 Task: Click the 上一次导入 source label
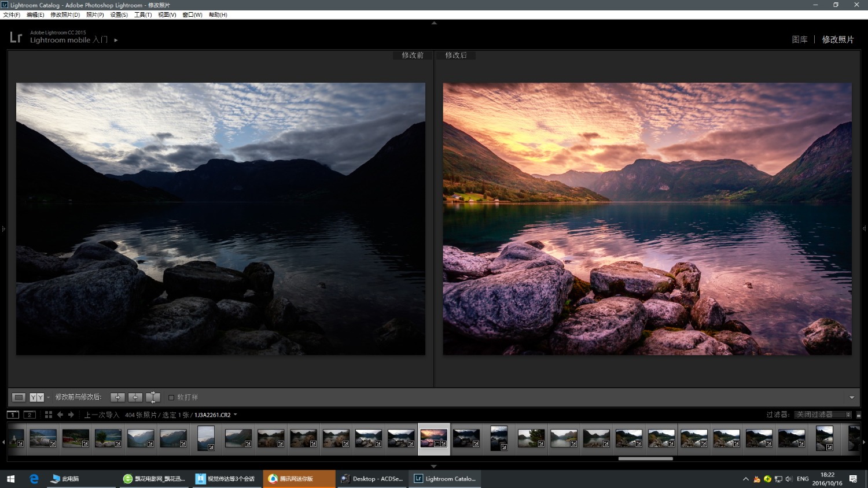pyautogui.click(x=102, y=415)
